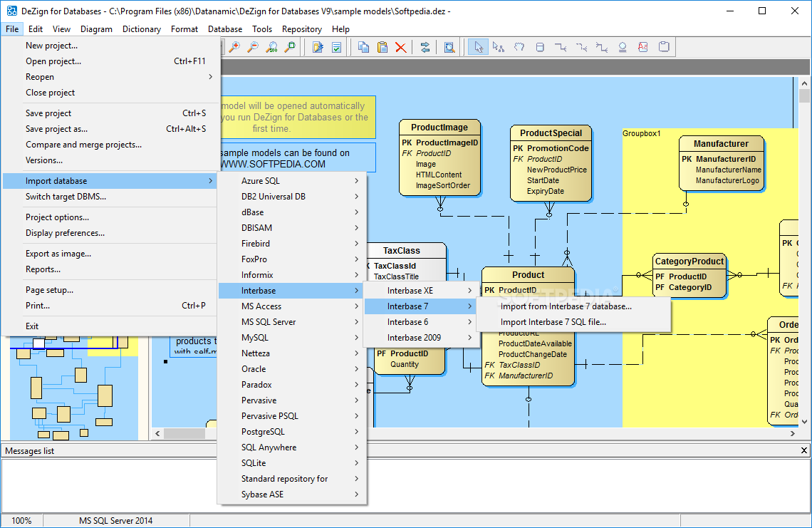Image resolution: width=812 pixels, height=528 pixels.
Task: Click the ProductSpecial entity title
Action: [551, 133]
